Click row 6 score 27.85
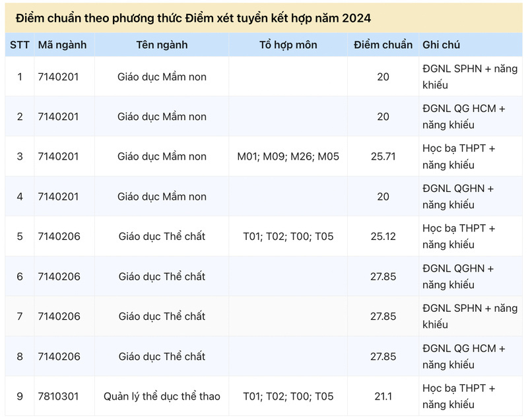528x420 pixels. [x=383, y=276]
